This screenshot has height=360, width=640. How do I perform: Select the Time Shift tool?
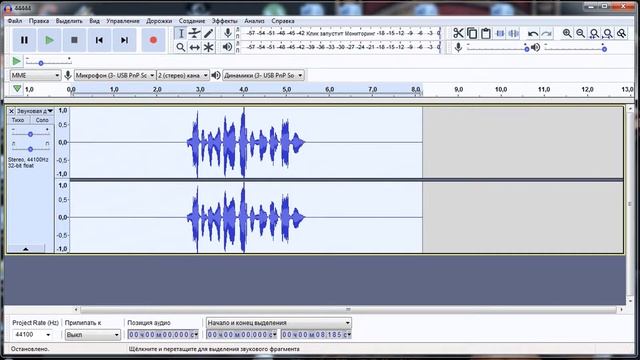pyautogui.click(x=195, y=47)
